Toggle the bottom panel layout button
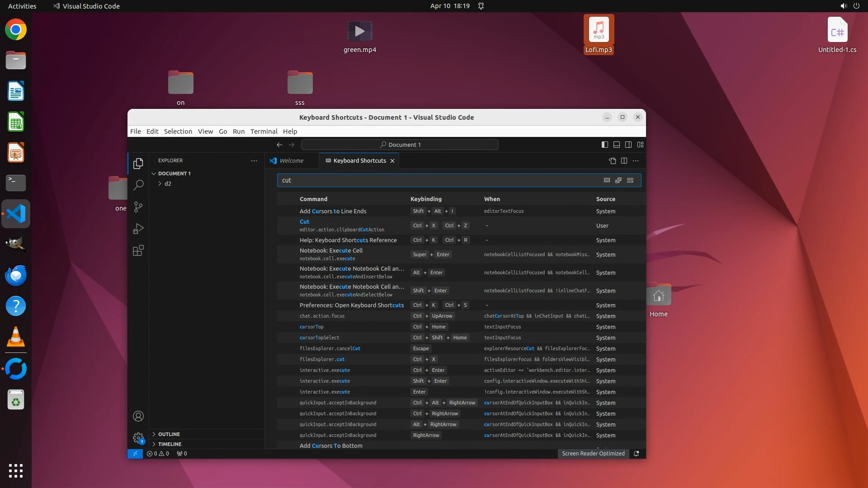868x488 pixels. [616, 145]
